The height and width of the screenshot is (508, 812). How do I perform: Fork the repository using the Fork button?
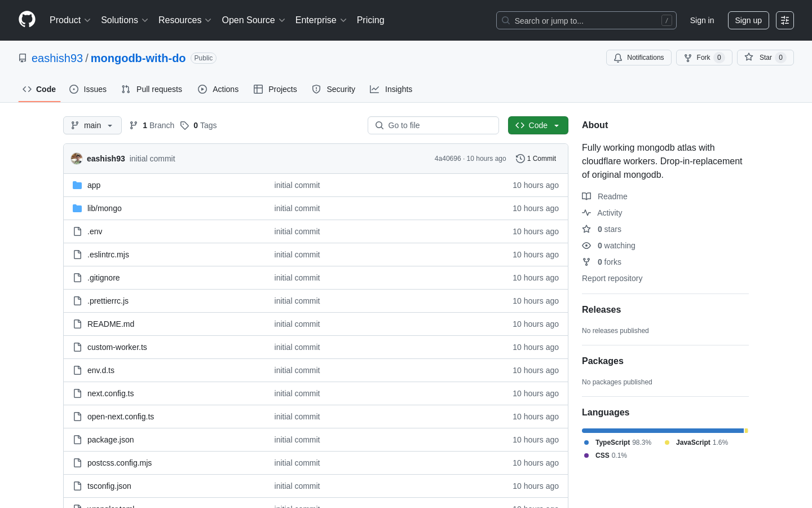pos(704,58)
